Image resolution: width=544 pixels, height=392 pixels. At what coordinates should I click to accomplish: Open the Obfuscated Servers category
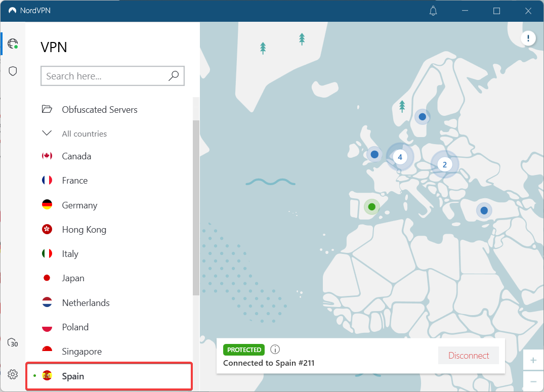[99, 110]
